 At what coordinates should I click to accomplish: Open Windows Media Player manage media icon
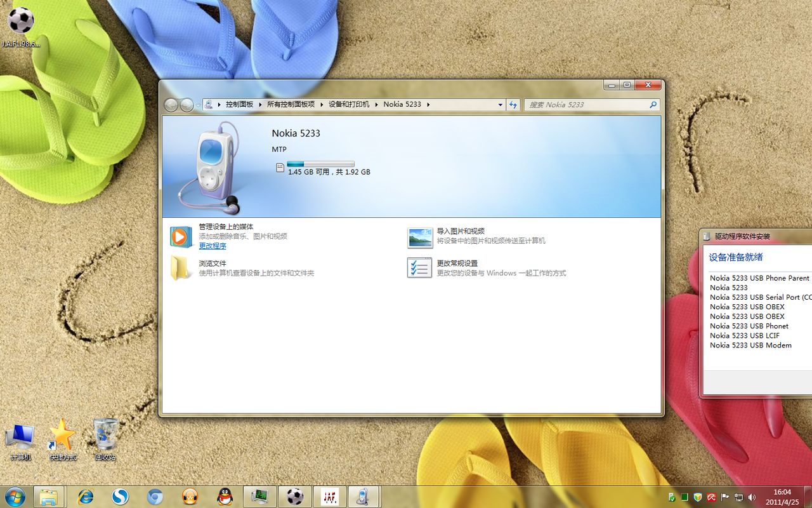point(180,236)
